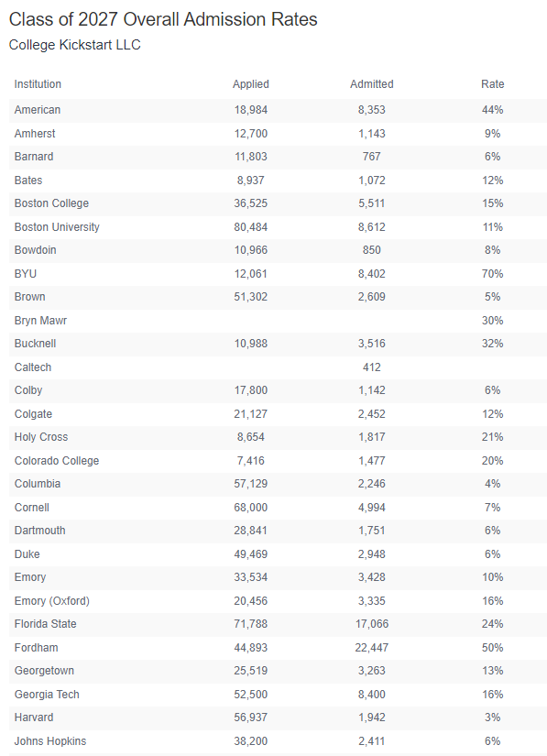Select the Bryn Mawr row name

40,321
